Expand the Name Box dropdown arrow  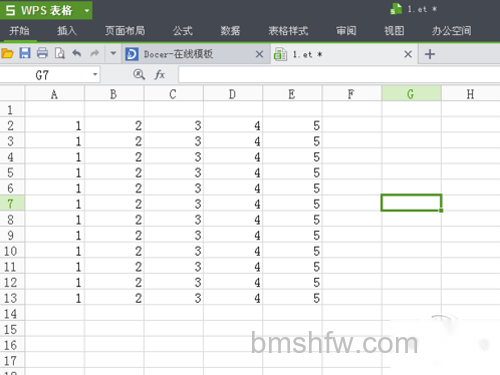(x=95, y=74)
